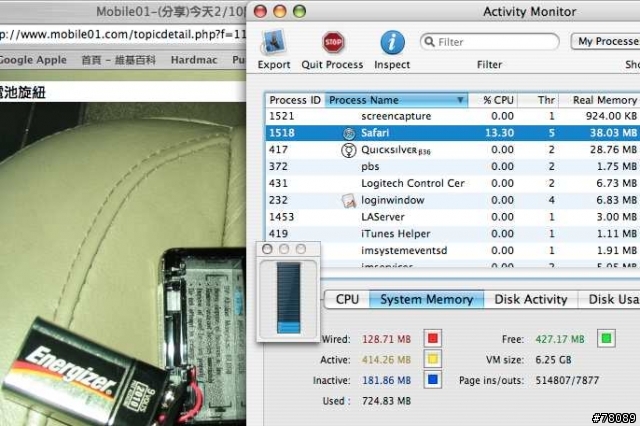Select the loginwindow process row
The image size is (640, 426).
click(453, 200)
